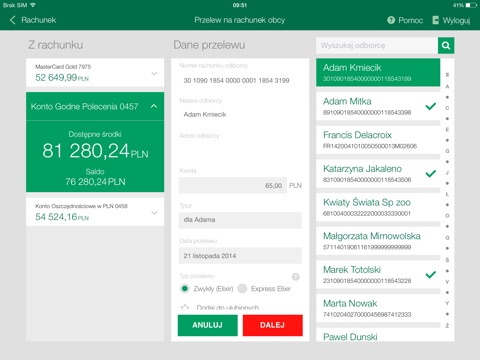
Task: Click Nazwa odbiorcy field Adam Kmiecik
Action: [x=240, y=115]
